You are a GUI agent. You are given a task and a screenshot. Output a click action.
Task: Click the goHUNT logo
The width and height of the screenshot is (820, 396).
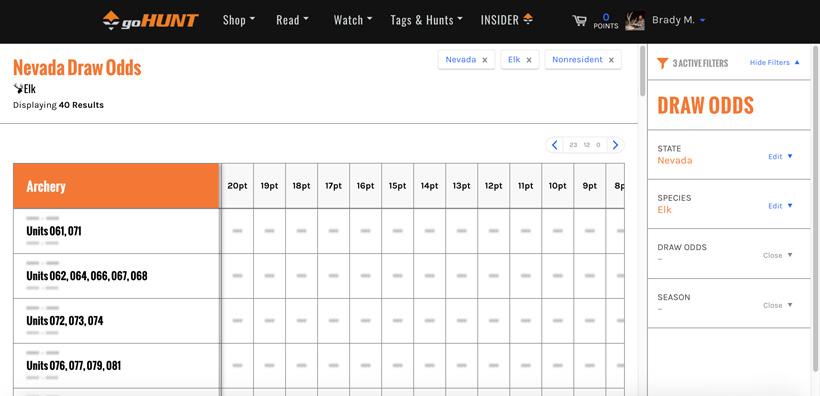coord(151,20)
